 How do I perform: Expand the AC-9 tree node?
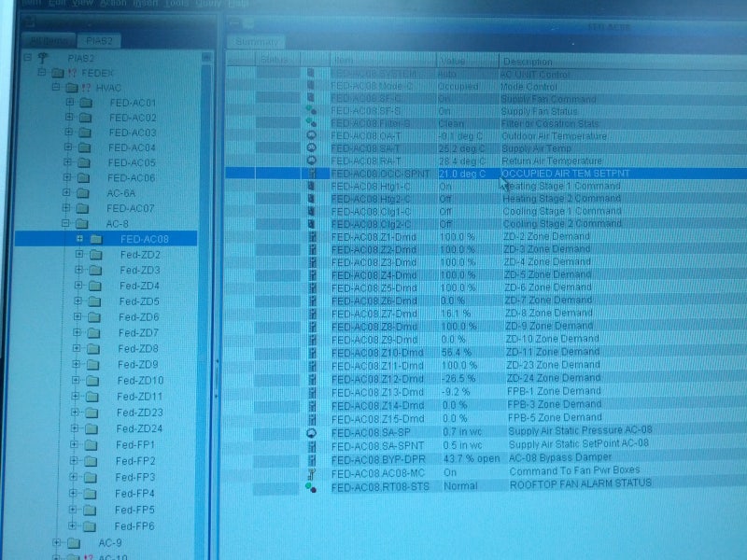tap(57, 542)
